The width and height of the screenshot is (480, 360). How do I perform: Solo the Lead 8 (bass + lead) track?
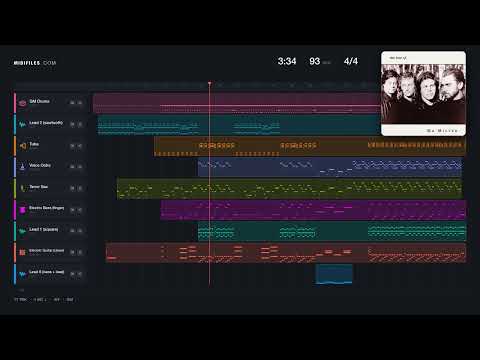(80, 274)
